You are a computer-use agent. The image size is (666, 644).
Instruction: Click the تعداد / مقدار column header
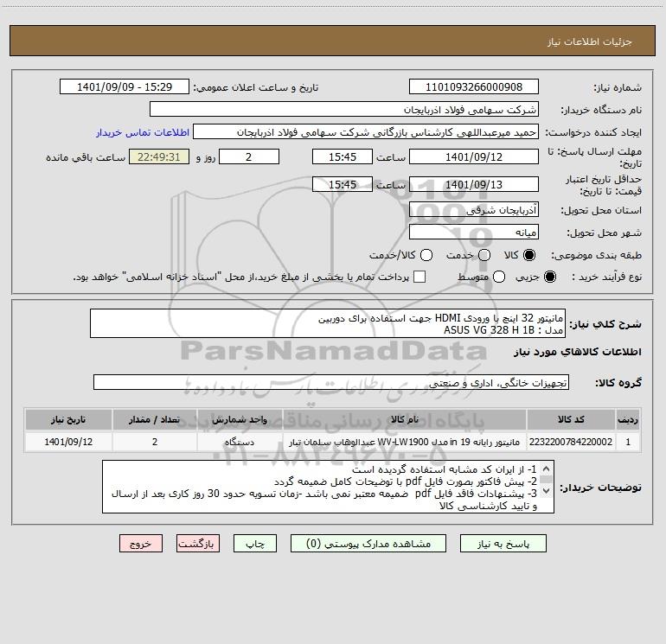click(x=155, y=420)
